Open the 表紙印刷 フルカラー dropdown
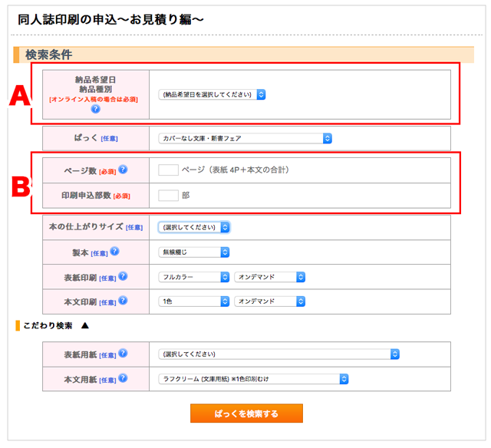This screenshot has height=448, width=491. tap(194, 277)
